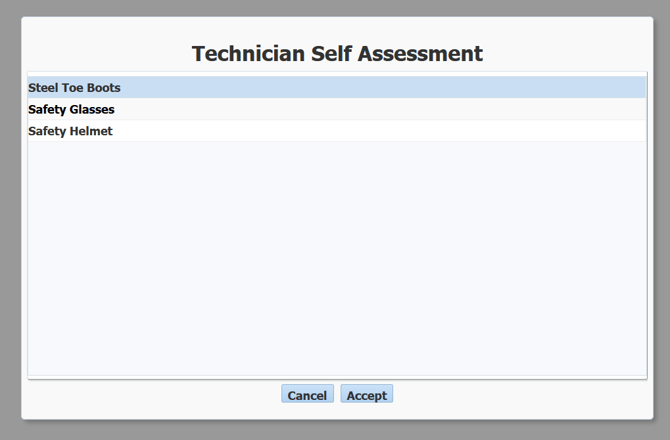Click the dialog footer left of Cancel
Image resolution: width=670 pixels, height=440 pixels.
(x=150, y=396)
